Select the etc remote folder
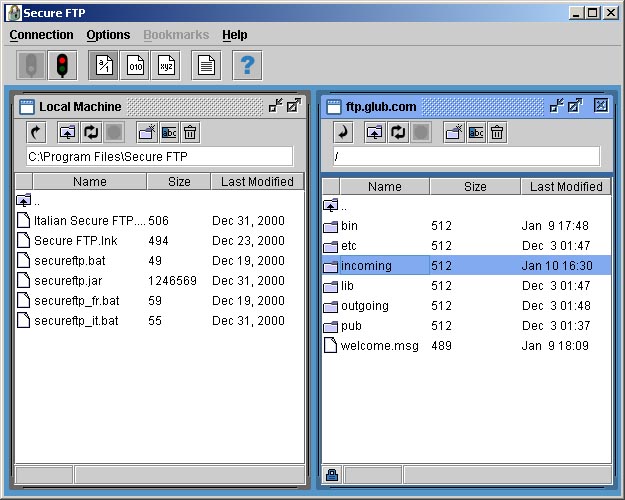625x500 pixels. click(466, 246)
